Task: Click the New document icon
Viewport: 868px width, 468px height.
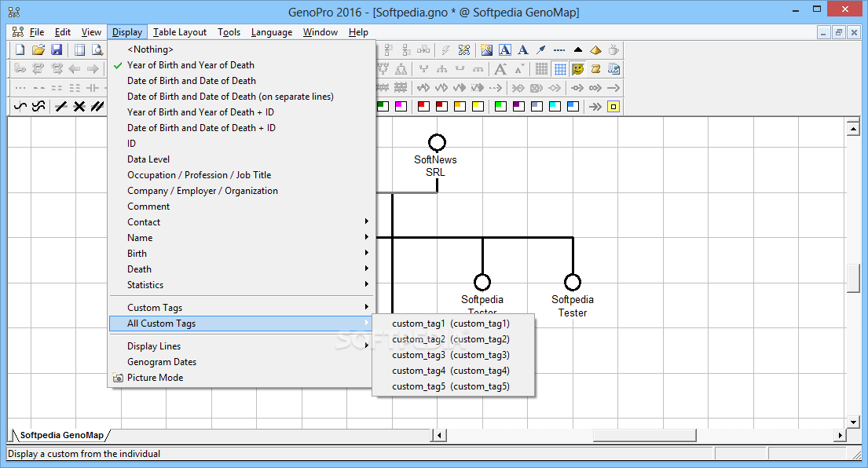Action: (20, 49)
